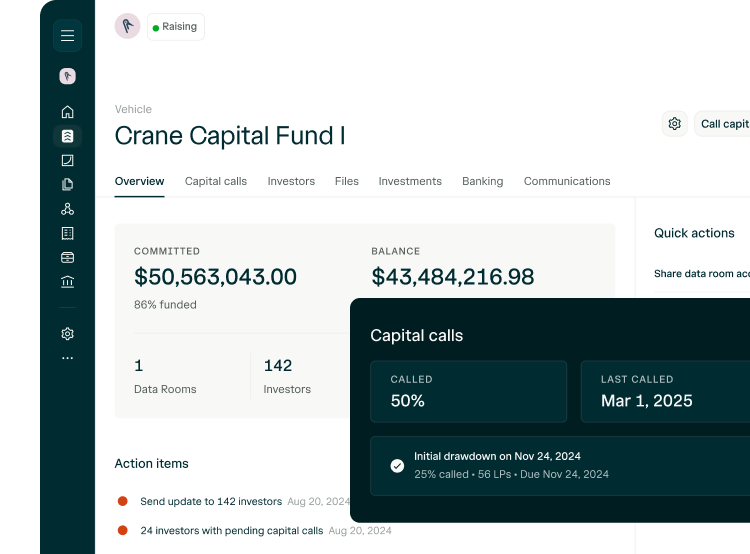Go to Home in the sidebar
This screenshot has height=554, width=750.
click(67, 112)
